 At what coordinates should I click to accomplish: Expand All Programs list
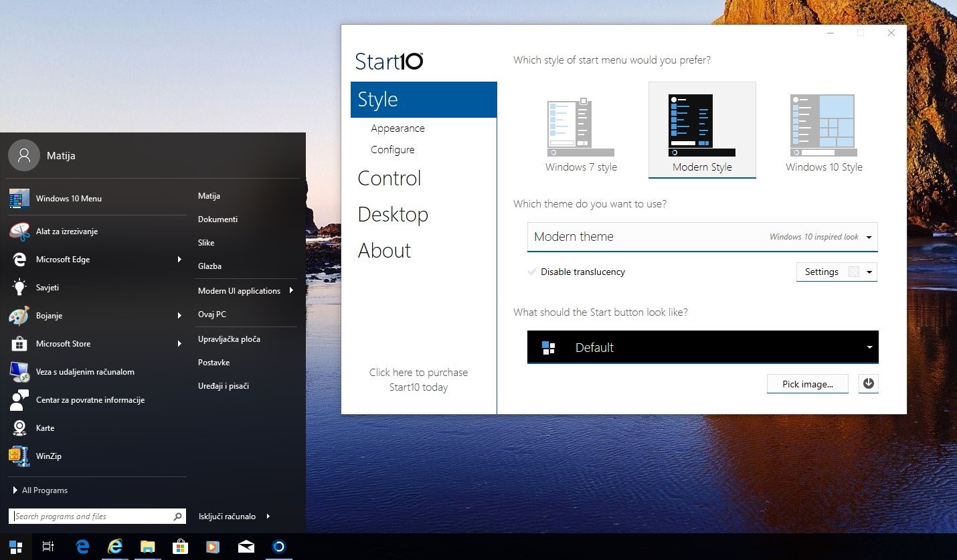(x=40, y=490)
